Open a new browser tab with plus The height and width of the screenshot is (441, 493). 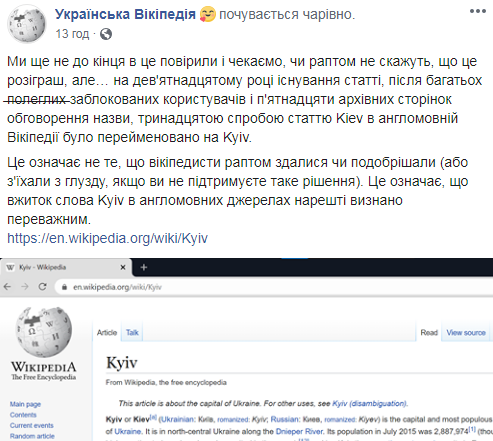[144, 267]
